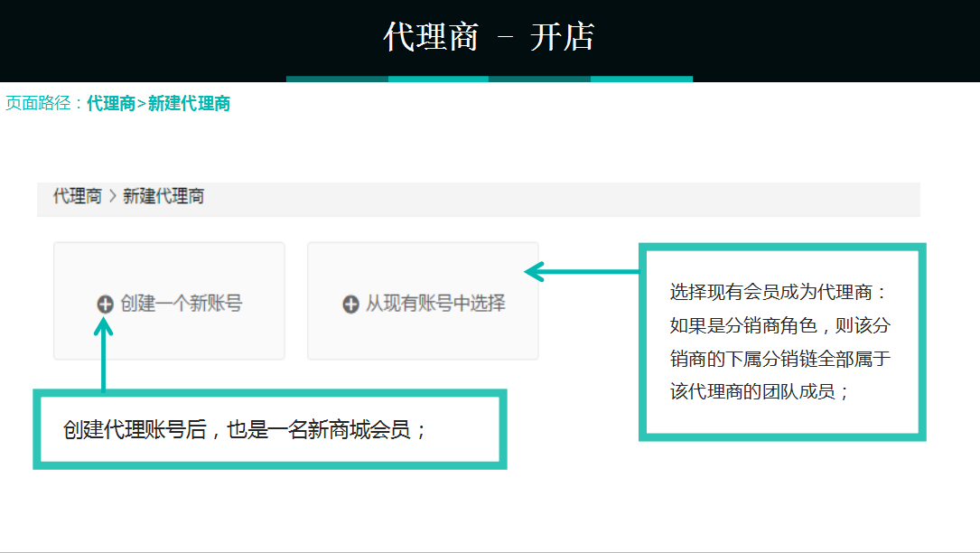Click the gray breadcrumb bar above the cards

[479, 196]
